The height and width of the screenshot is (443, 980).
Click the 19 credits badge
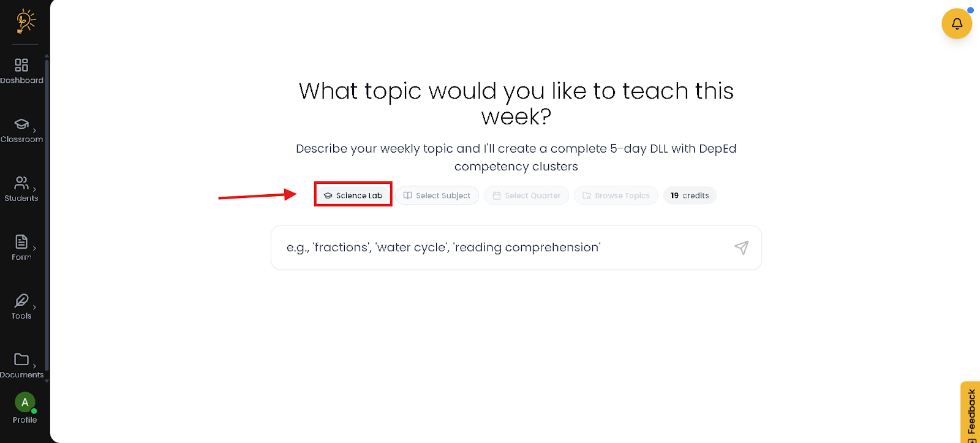(x=690, y=195)
